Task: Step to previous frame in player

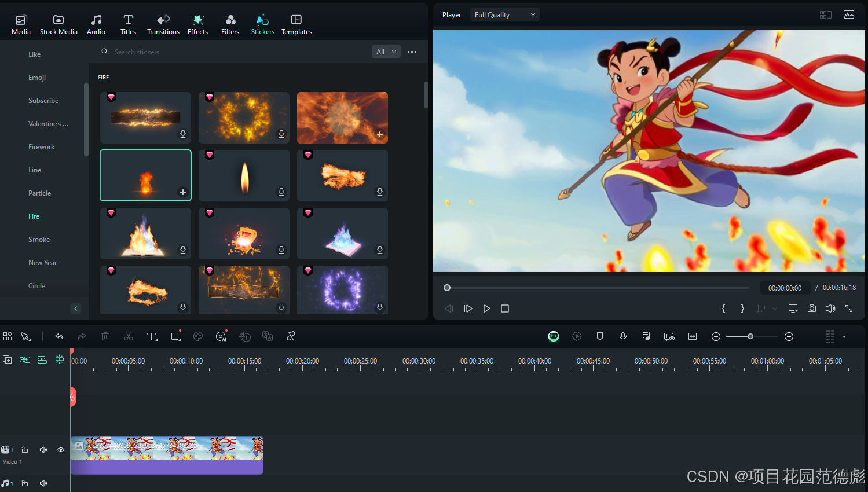Action: point(449,309)
